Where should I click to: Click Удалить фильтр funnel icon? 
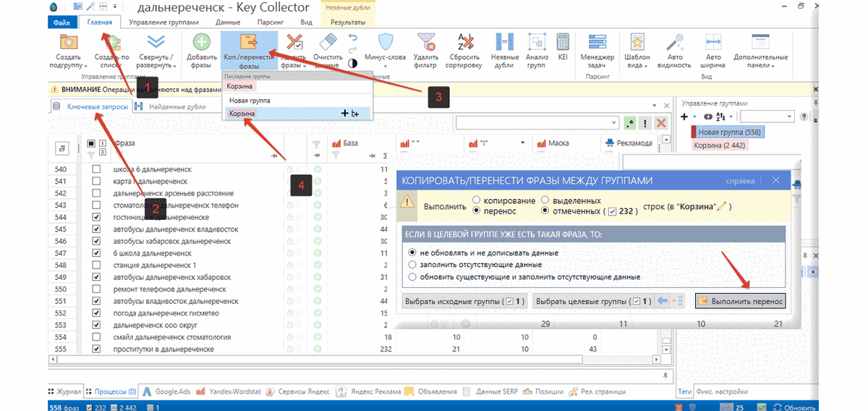coord(425,41)
